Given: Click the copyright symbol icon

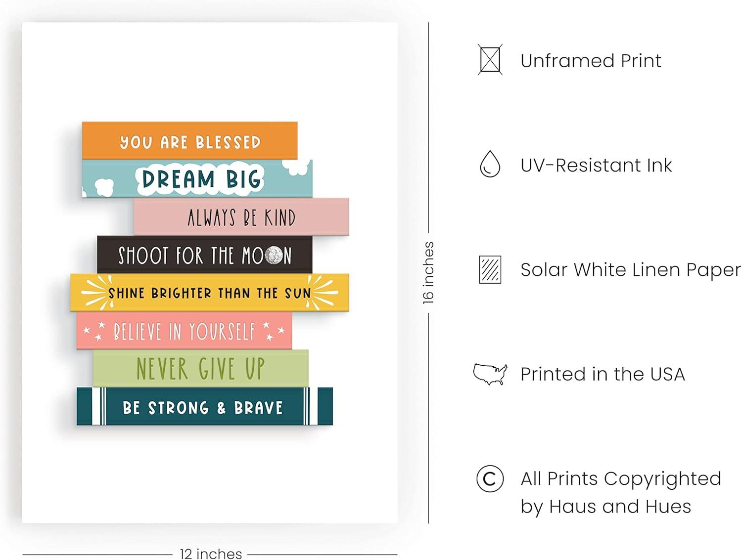Looking at the screenshot, I should tap(490, 478).
